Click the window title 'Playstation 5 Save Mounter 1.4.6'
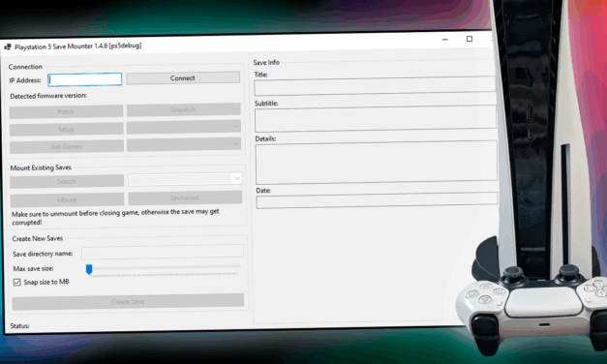 77,46
